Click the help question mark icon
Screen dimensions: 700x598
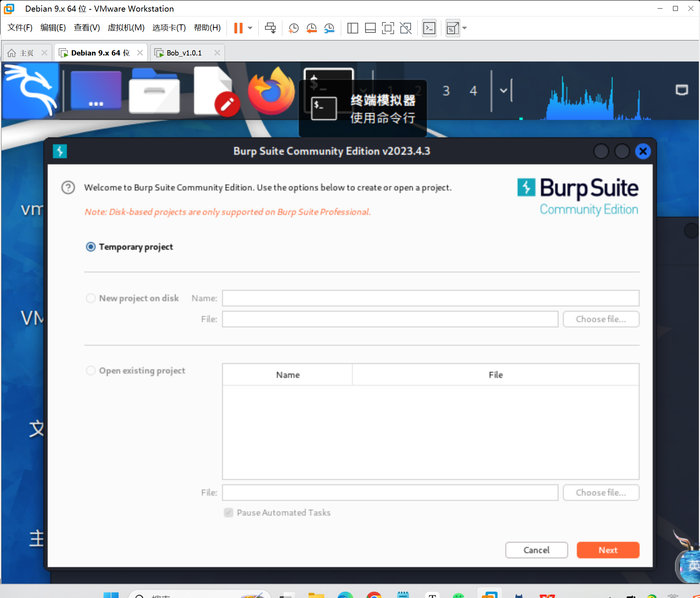tap(68, 187)
